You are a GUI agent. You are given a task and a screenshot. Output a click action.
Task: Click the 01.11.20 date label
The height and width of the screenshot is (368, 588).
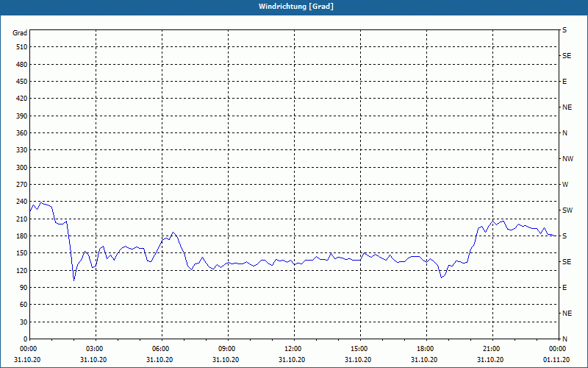click(x=556, y=360)
